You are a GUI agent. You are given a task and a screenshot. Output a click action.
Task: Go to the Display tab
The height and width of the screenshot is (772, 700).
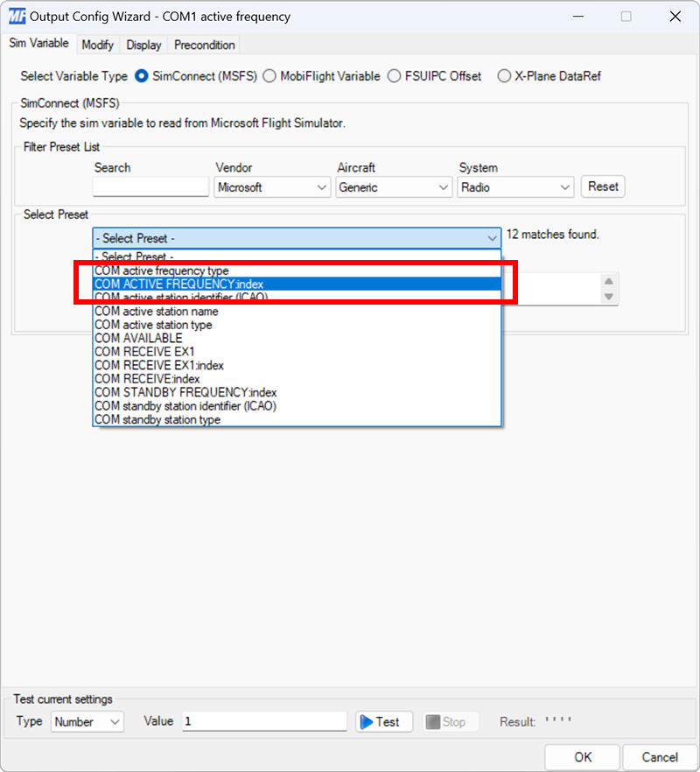[x=143, y=45]
